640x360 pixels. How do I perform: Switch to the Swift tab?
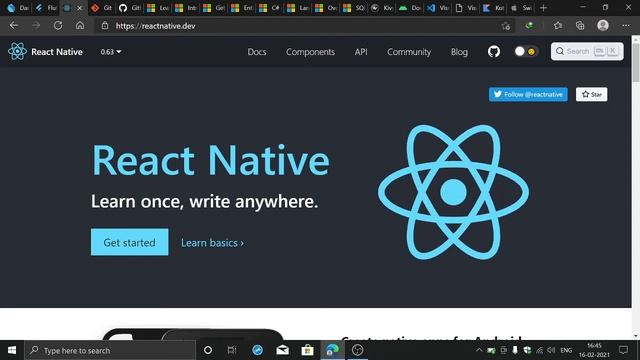(521, 8)
